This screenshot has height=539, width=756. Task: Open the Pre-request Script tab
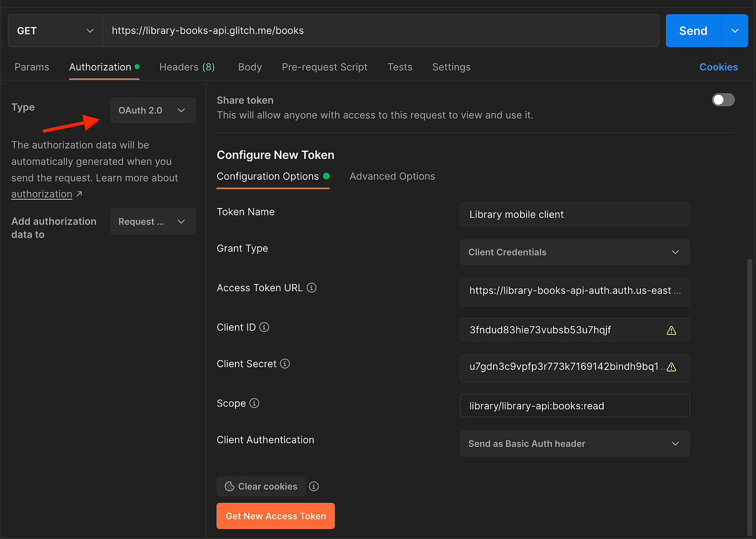(x=325, y=67)
